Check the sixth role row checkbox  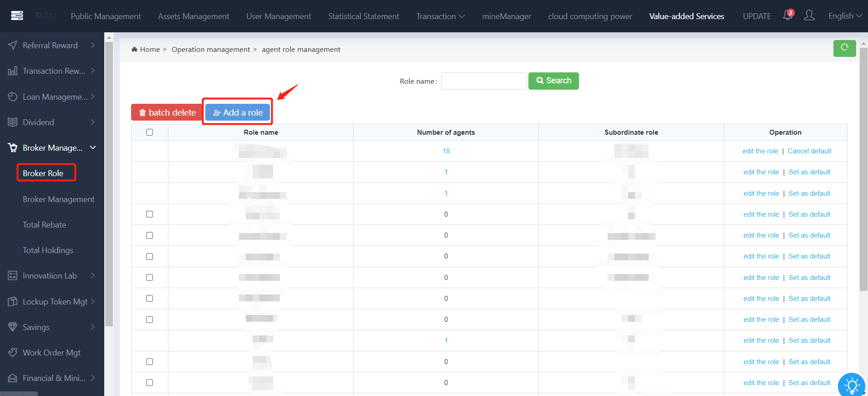pos(149,256)
